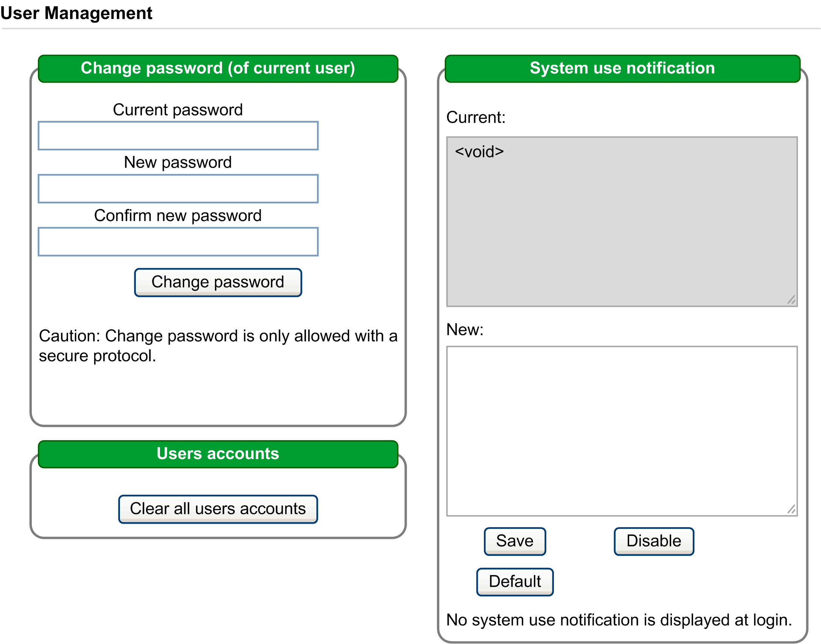Select the Confirm new password field
This screenshot has width=821, height=644.
(x=178, y=242)
